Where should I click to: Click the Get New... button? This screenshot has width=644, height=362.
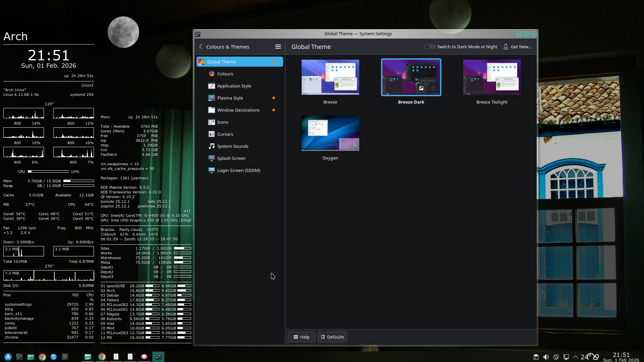click(517, 47)
